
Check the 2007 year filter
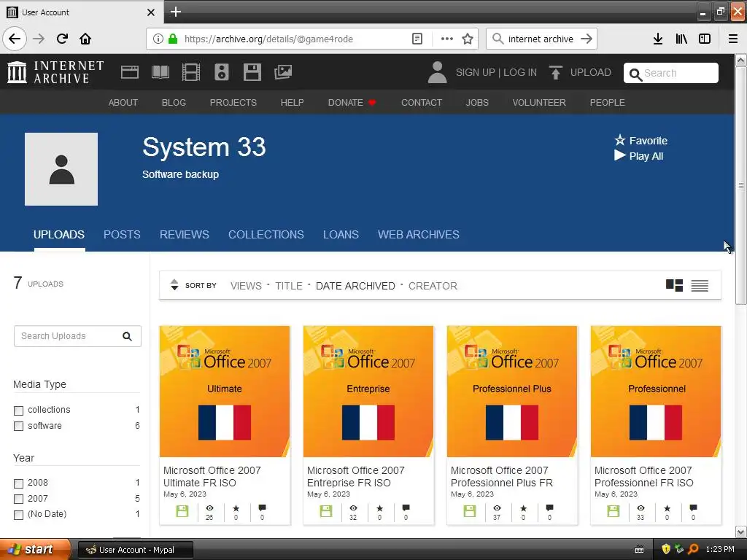(18, 499)
